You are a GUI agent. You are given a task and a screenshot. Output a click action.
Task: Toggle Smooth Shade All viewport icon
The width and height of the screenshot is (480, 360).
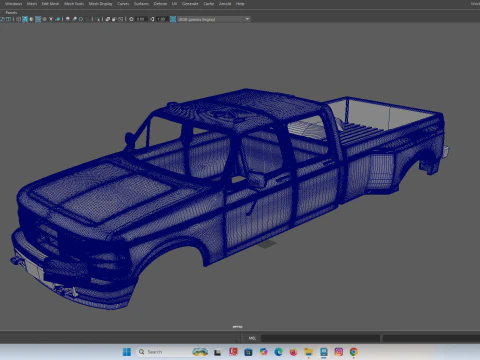tap(25, 19)
